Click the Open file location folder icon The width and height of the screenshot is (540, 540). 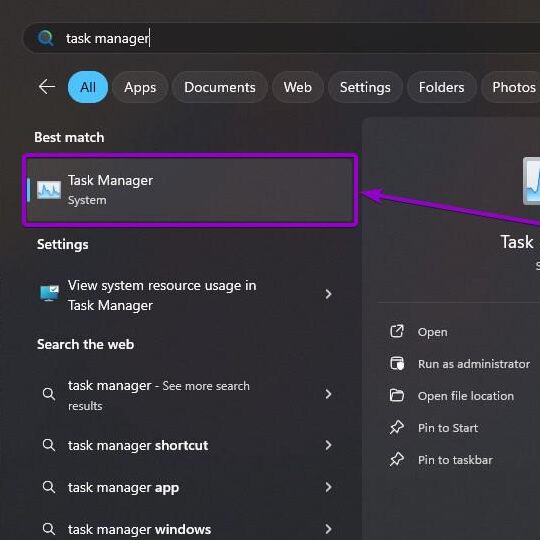397,395
